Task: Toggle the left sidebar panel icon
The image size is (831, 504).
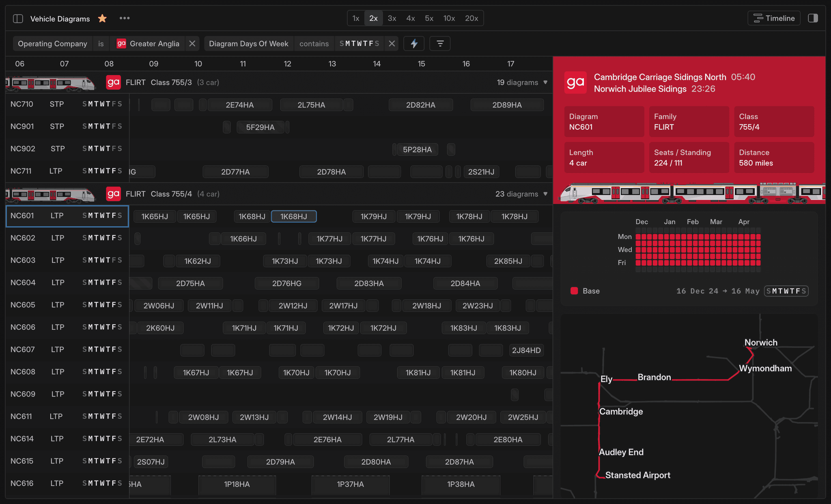Action: coord(18,19)
